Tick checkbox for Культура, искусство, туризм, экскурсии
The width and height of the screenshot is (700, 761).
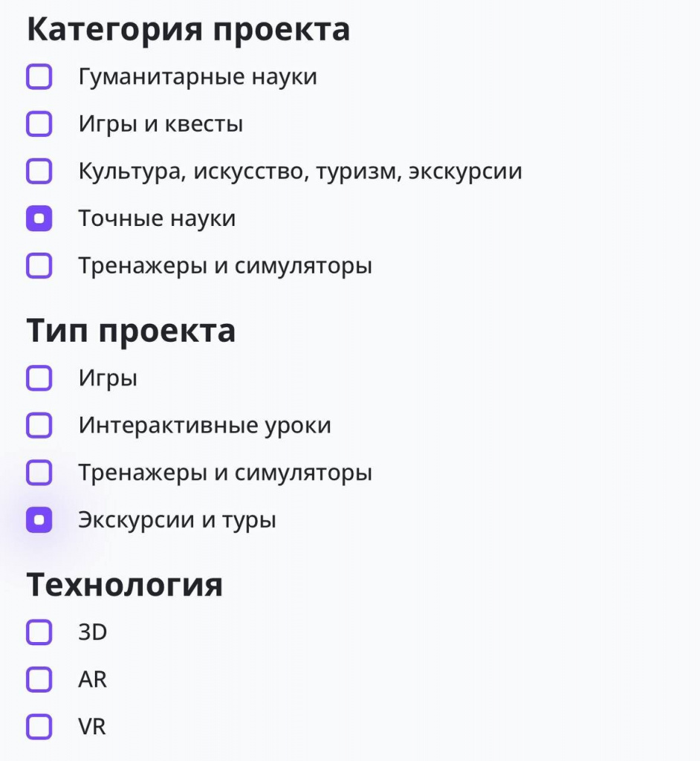39,171
